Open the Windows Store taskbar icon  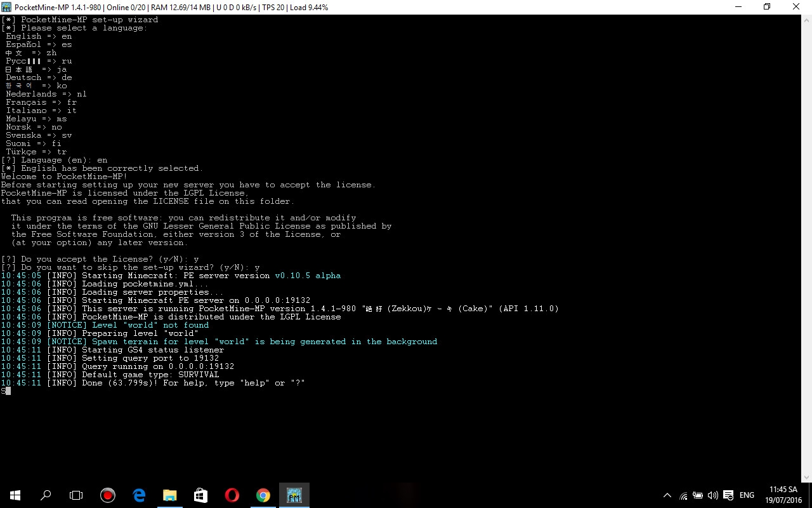pos(200,495)
